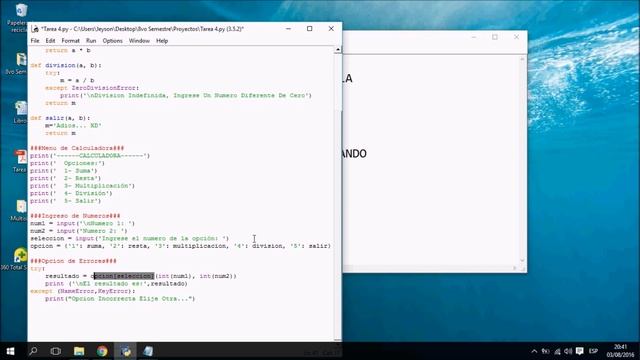640x360 pixels.
Task: Open the Window menu
Action: tap(139, 41)
